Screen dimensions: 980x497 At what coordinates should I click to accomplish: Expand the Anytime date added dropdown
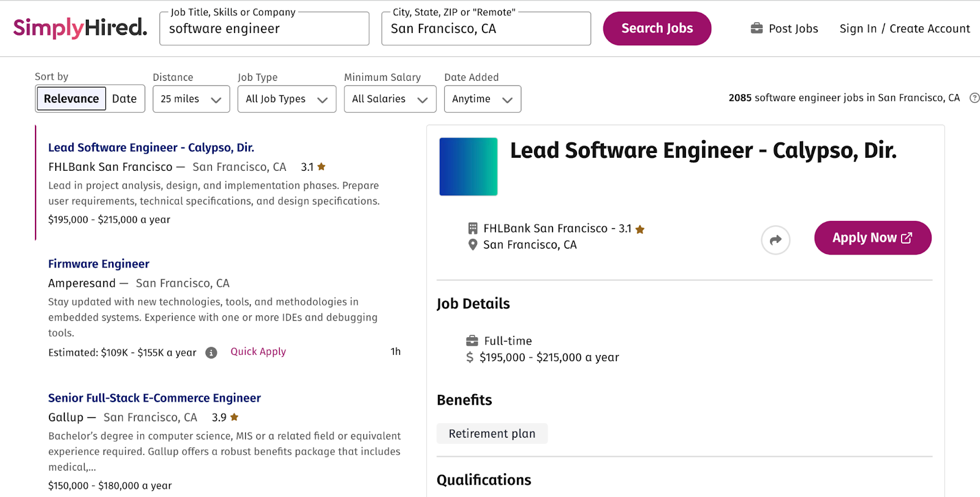pyautogui.click(x=482, y=99)
